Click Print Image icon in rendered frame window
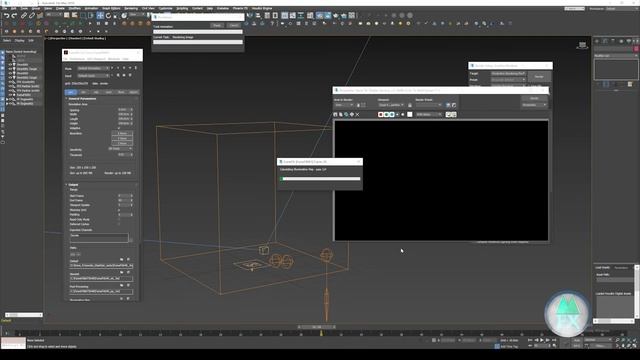Image resolution: width=640 pixels, height=360 pixels. click(351, 115)
